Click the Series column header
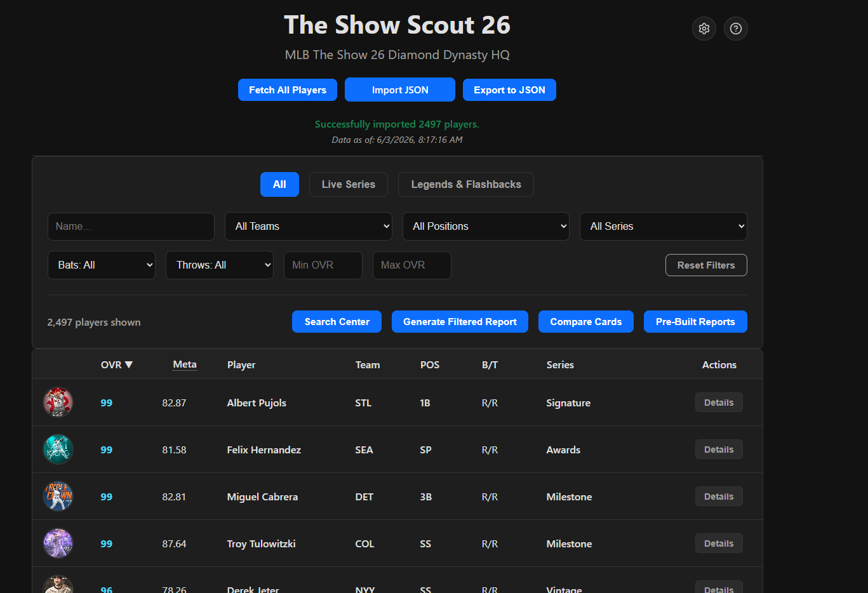The height and width of the screenshot is (593, 868). click(560, 365)
